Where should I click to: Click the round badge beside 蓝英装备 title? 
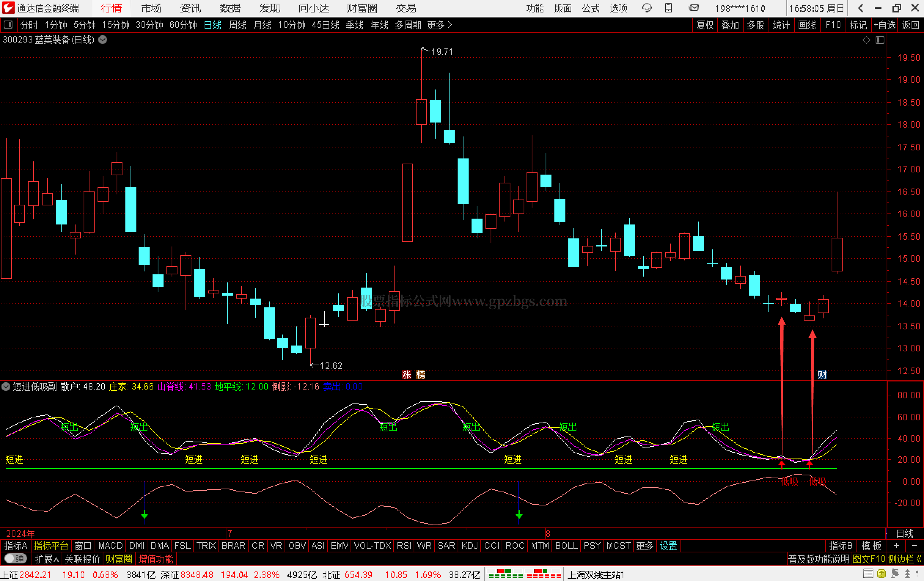click(103, 40)
